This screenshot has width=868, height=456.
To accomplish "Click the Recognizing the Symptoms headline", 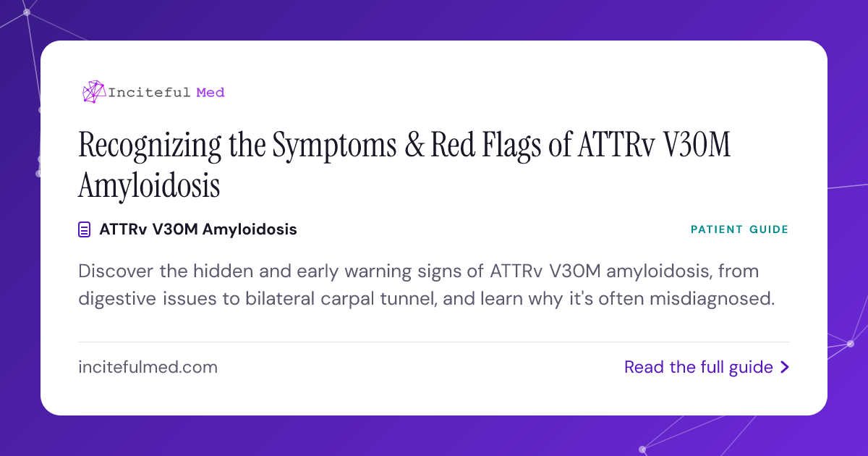I will coord(404,165).
